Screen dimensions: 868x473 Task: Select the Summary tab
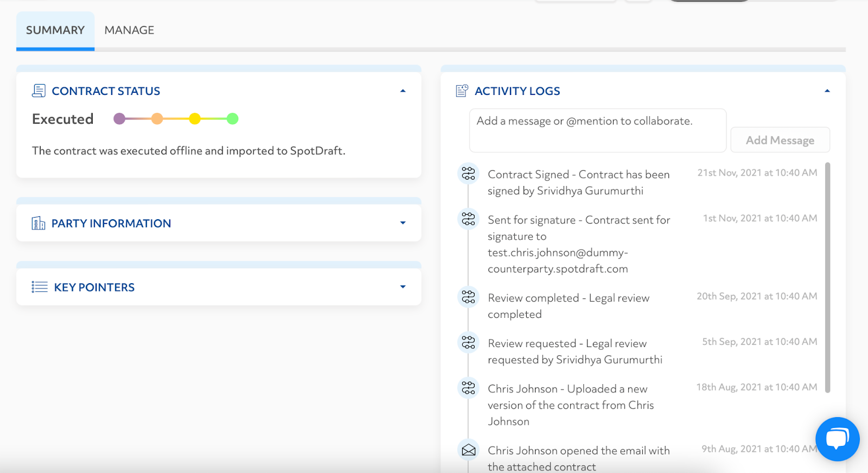pos(55,30)
